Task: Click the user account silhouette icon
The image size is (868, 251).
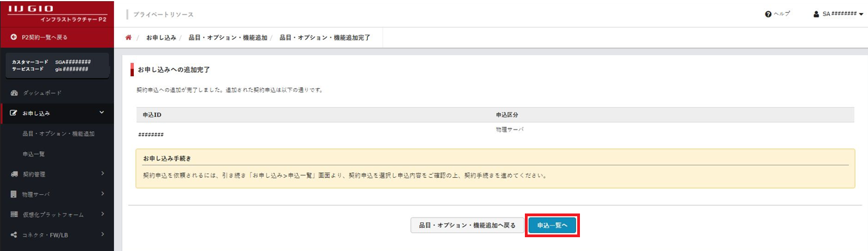Action: tap(816, 14)
